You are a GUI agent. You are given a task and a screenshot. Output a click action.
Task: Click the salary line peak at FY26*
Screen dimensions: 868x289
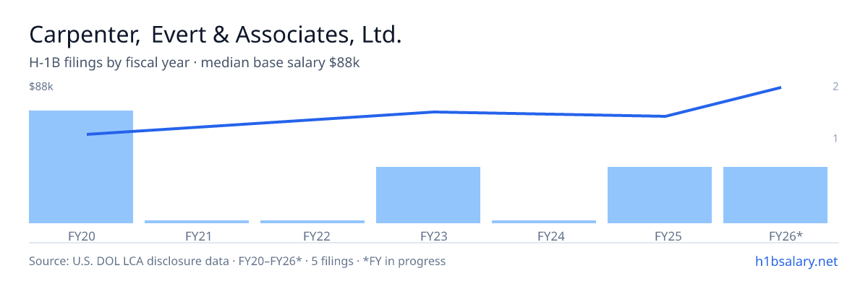(780, 87)
